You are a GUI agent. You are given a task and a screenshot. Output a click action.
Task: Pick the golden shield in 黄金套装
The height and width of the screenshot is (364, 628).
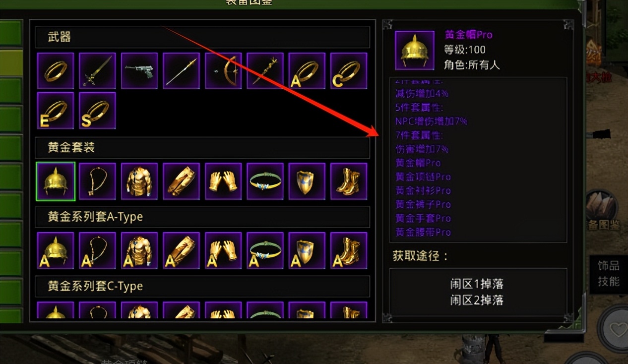[x=307, y=181]
